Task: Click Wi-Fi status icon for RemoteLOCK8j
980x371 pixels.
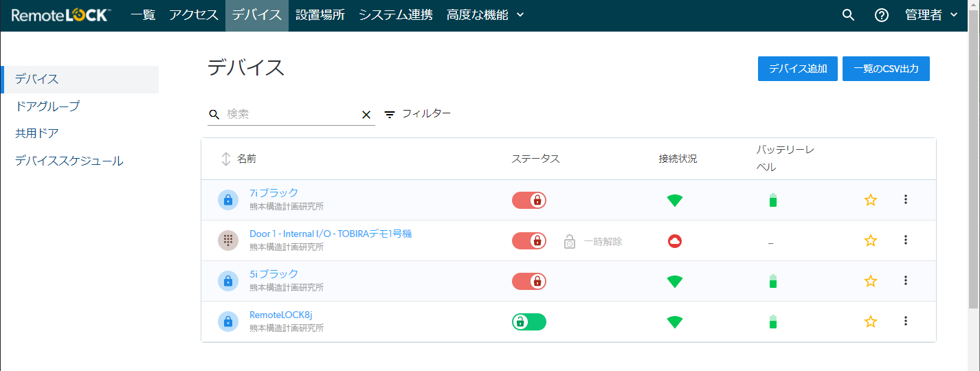Action: pyautogui.click(x=675, y=322)
